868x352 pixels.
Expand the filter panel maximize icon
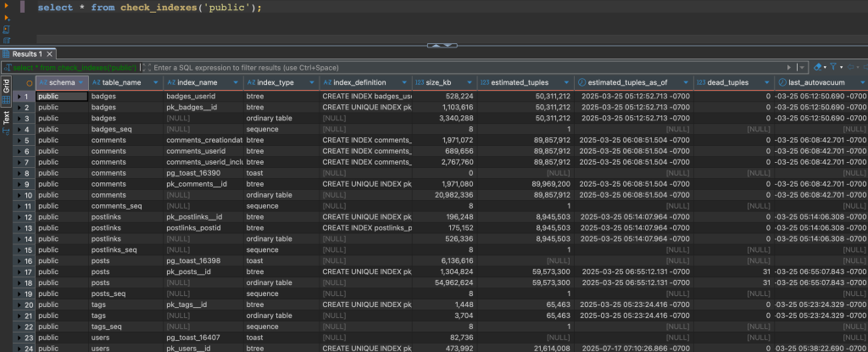click(146, 68)
